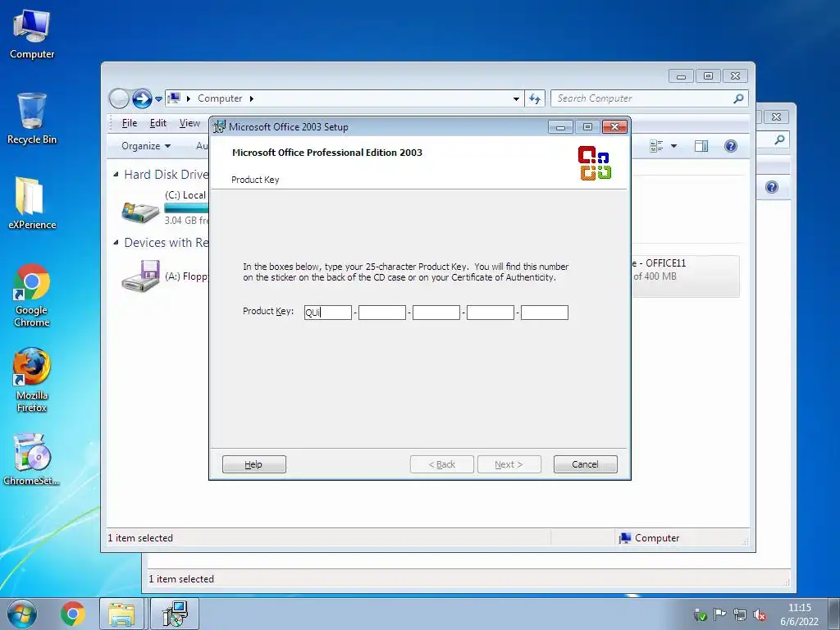Open the recent pages dropdown arrow
This screenshot has height=630, width=840.
click(158, 99)
